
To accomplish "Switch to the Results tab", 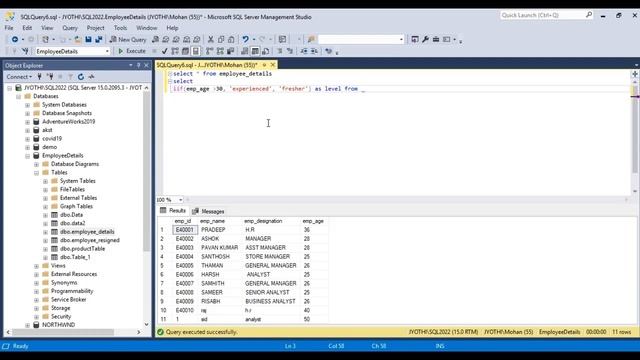I will [173, 211].
